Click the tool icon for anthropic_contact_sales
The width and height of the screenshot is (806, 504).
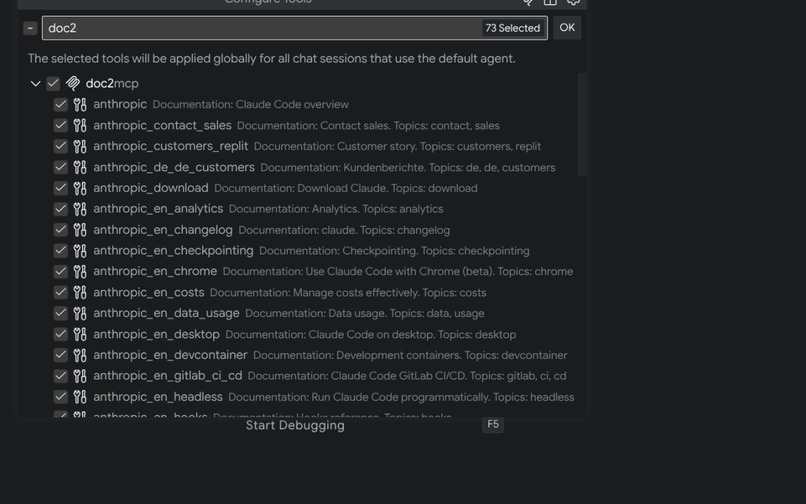(x=80, y=125)
